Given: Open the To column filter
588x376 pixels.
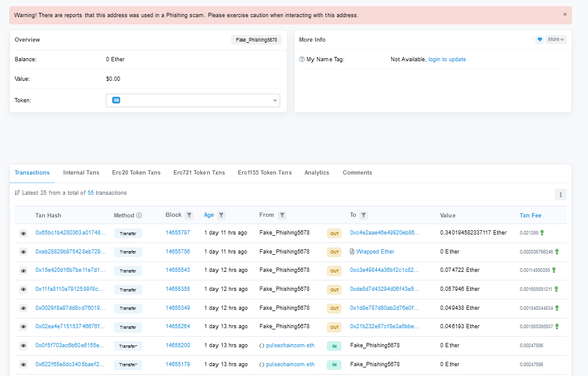Looking at the screenshot, I should point(364,215).
